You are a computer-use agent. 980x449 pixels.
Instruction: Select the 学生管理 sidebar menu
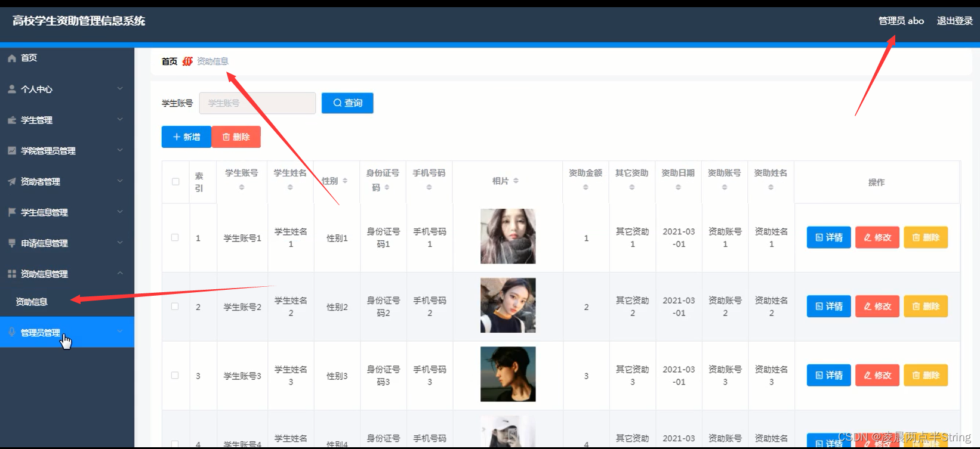pos(67,120)
